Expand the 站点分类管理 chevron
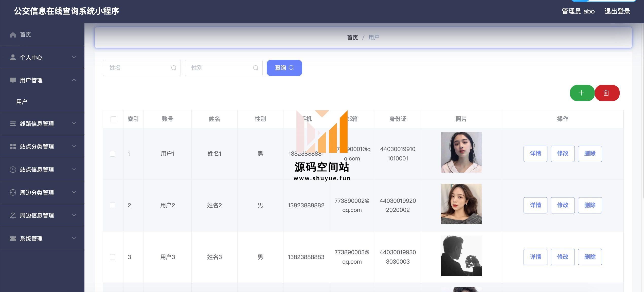644x292 pixels. [x=74, y=146]
